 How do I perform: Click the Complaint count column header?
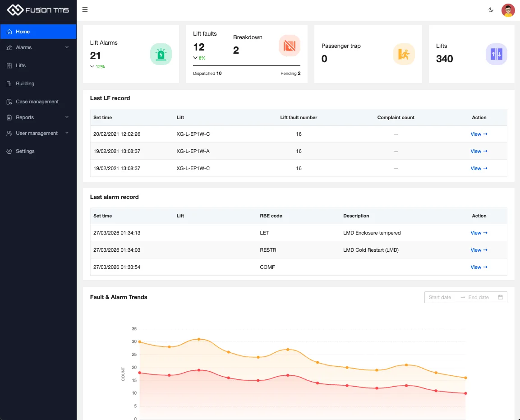click(x=396, y=117)
